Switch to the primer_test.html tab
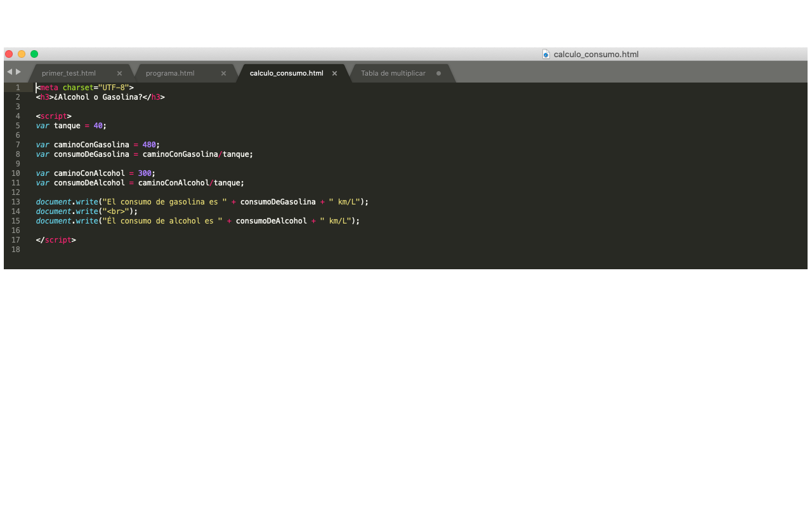This screenshot has width=812, height=508. [x=69, y=73]
